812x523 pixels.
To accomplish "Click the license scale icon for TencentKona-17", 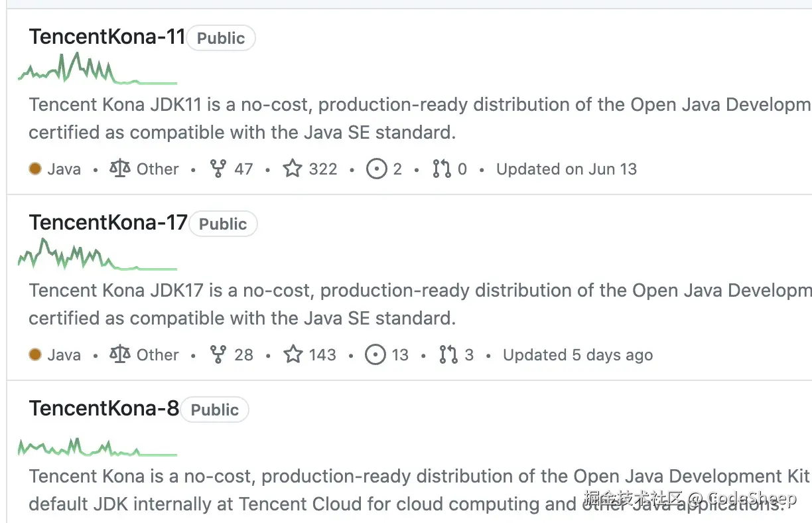I will (120, 355).
